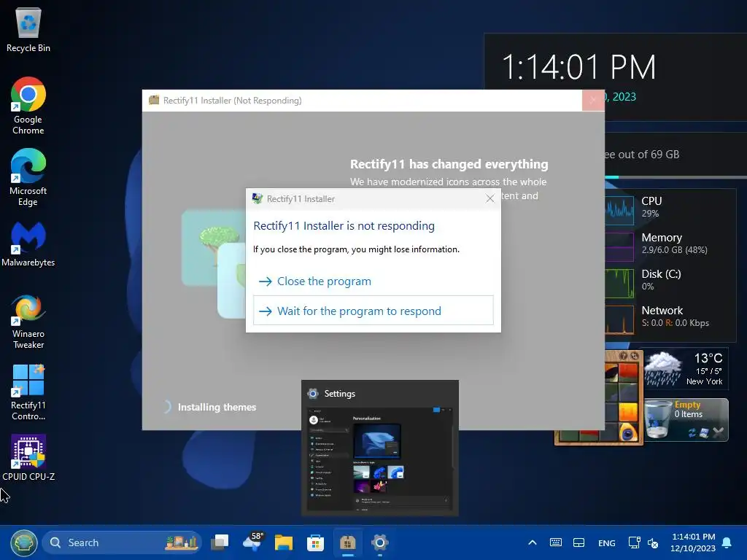Click the Installing themes status text
The height and width of the screenshot is (560, 747).
point(217,407)
